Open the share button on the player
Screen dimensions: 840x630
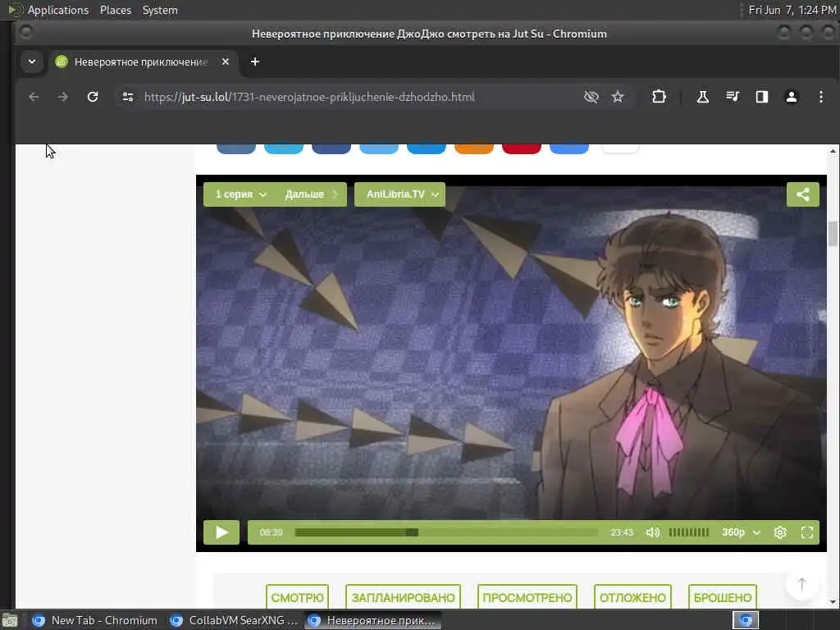pos(802,194)
